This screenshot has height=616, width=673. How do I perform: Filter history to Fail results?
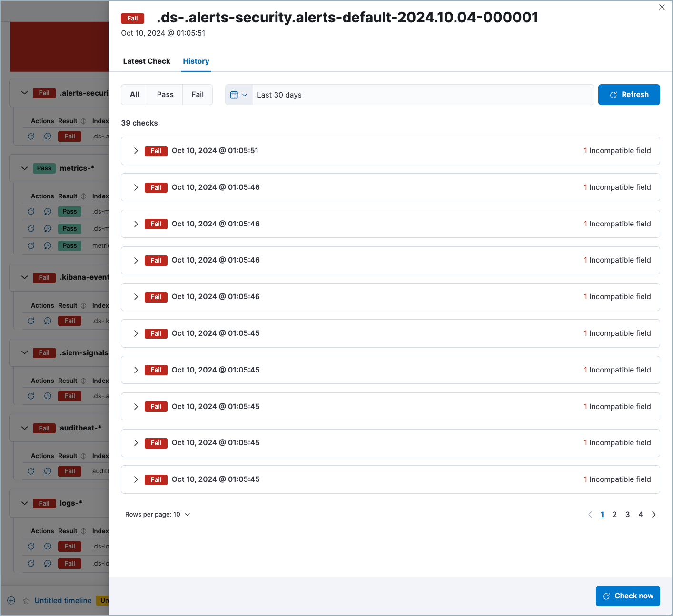[x=198, y=95]
